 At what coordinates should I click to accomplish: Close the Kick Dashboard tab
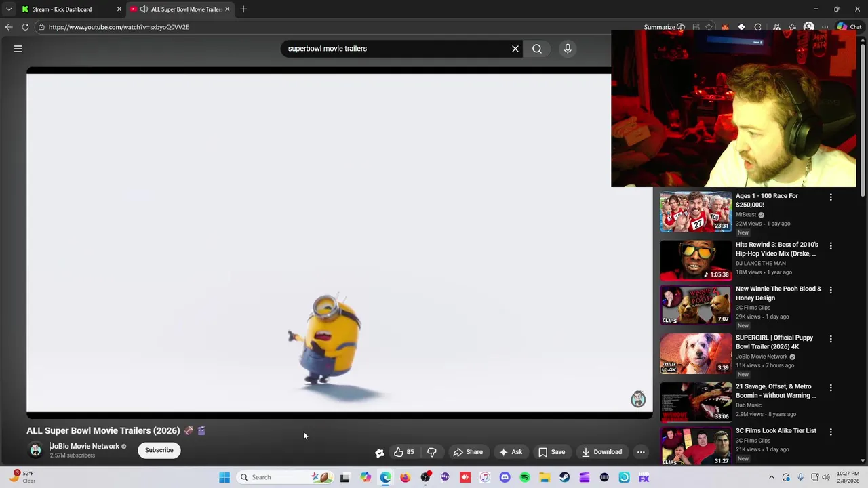[x=119, y=9]
